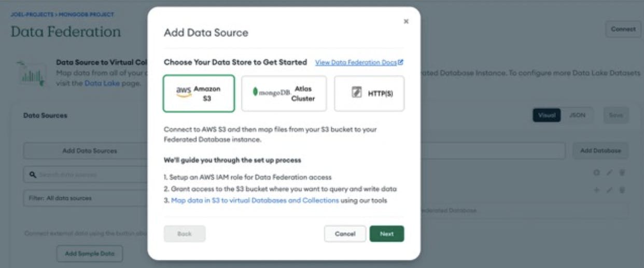This screenshot has width=644, height=268.
Task: Switch to the JSON editor tab
Action: coord(577,115)
